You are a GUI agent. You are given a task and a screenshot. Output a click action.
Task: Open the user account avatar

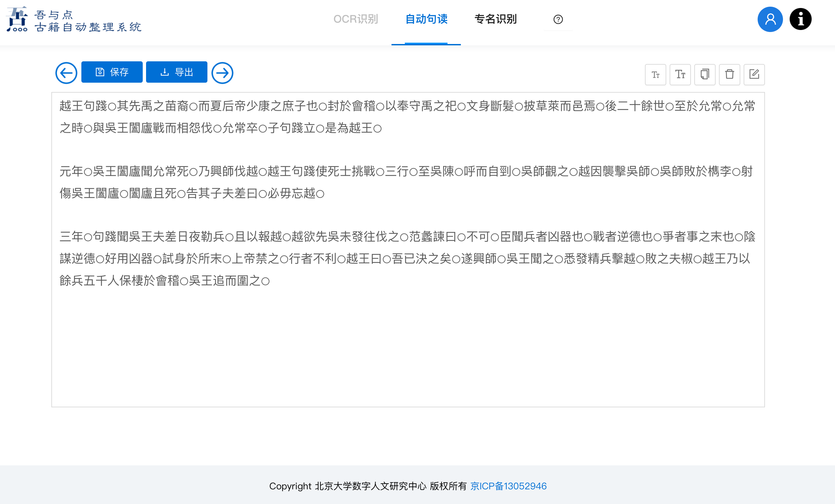(x=770, y=19)
